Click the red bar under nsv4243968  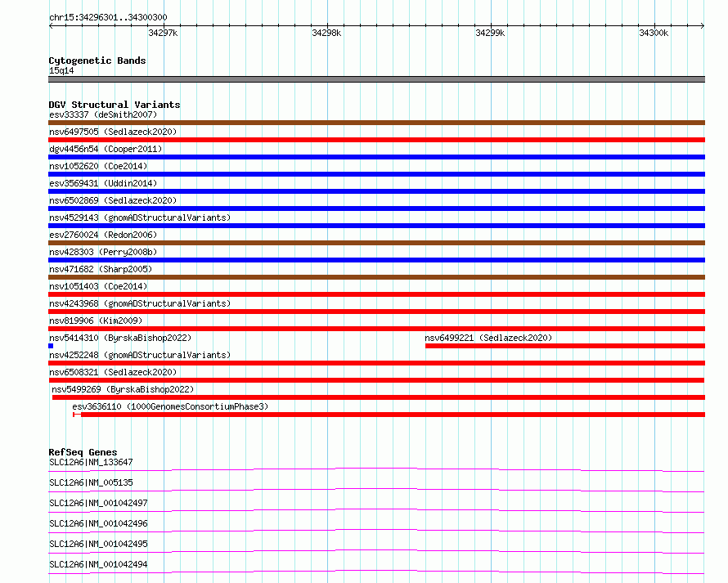376,312
